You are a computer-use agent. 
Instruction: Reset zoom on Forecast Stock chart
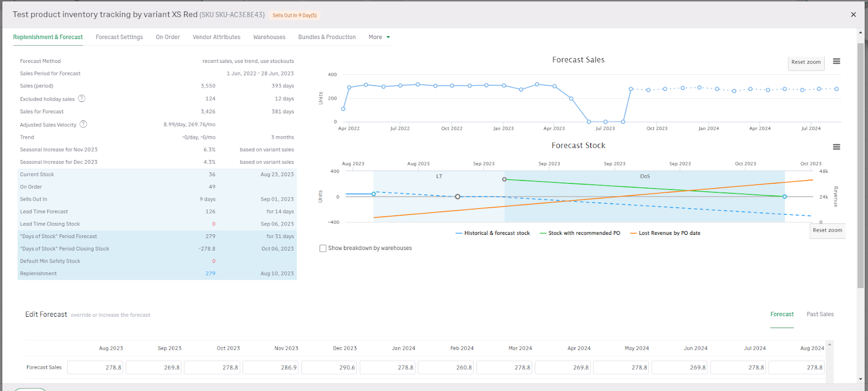pos(827,230)
